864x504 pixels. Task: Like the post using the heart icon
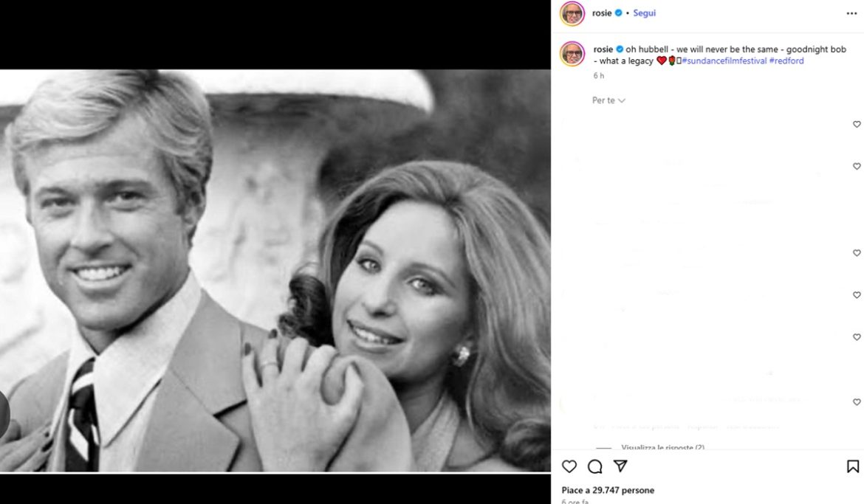(x=568, y=466)
